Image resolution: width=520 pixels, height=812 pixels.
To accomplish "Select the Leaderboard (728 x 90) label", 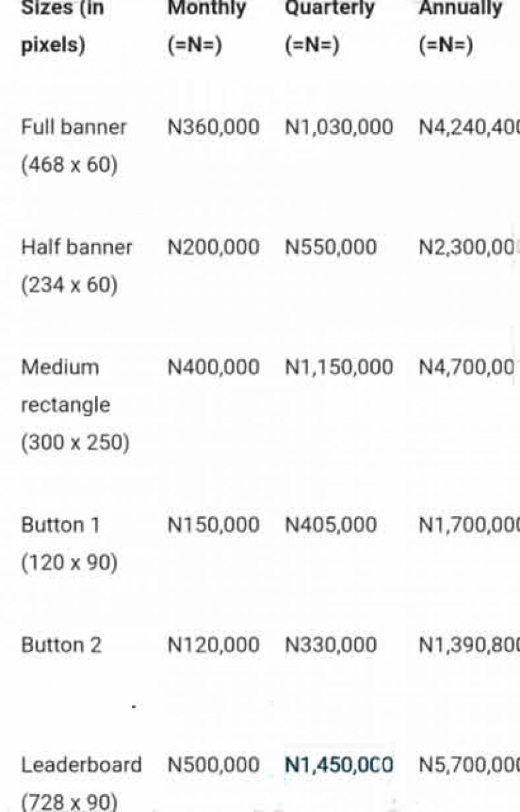I will pos(81,783).
